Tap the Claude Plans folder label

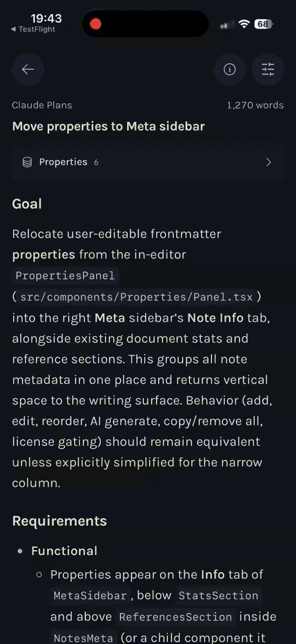click(x=42, y=105)
